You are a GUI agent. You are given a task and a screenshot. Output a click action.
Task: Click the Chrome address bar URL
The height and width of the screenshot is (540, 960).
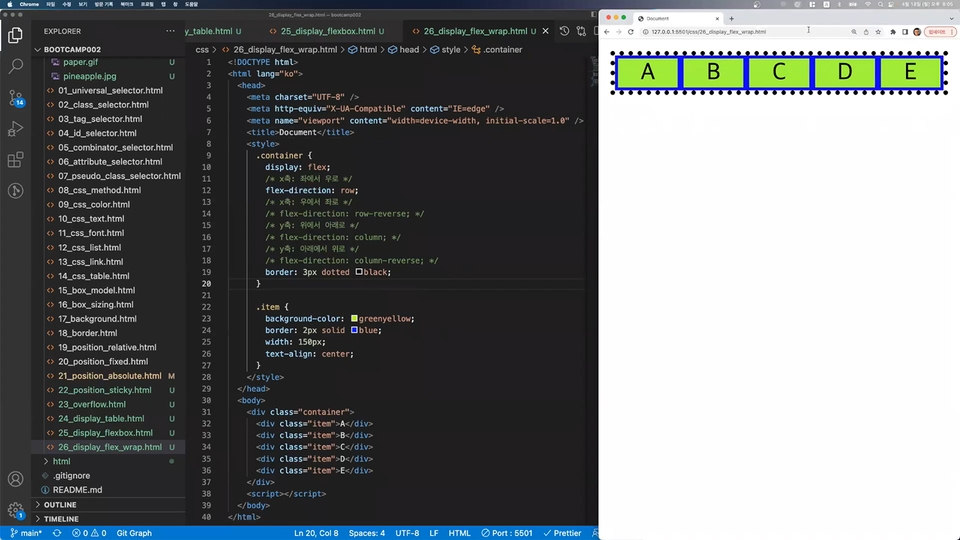tap(708, 32)
